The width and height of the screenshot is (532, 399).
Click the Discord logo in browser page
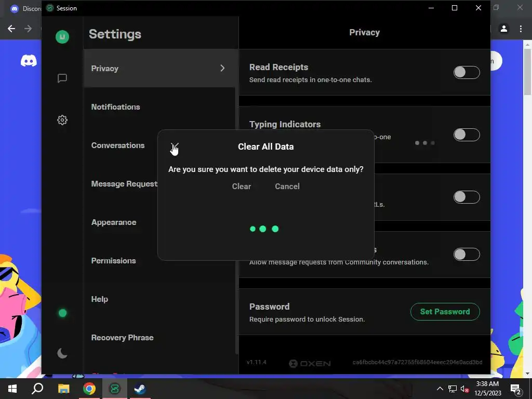tap(29, 61)
